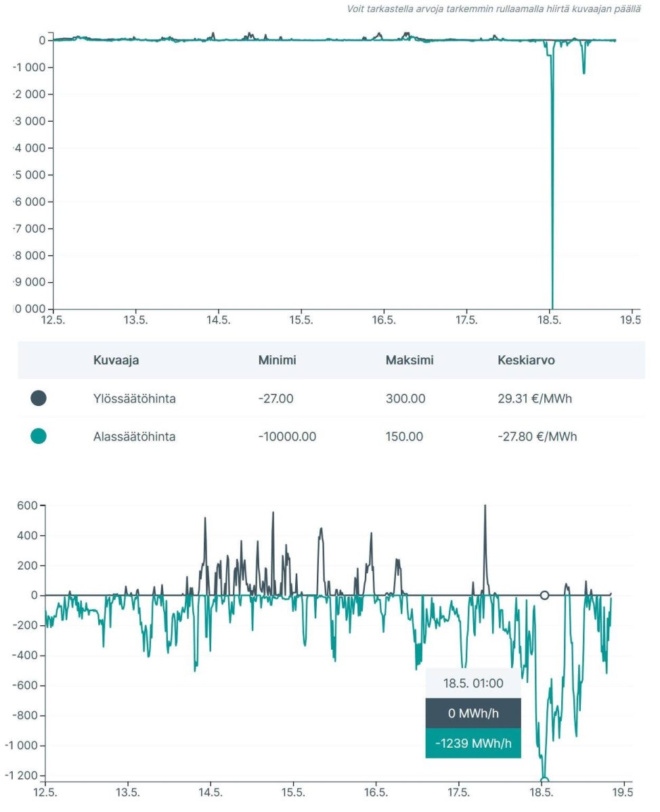Click the hover marker at the chart bottom
Viewport: 660px width, 812px height.
(544, 780)
